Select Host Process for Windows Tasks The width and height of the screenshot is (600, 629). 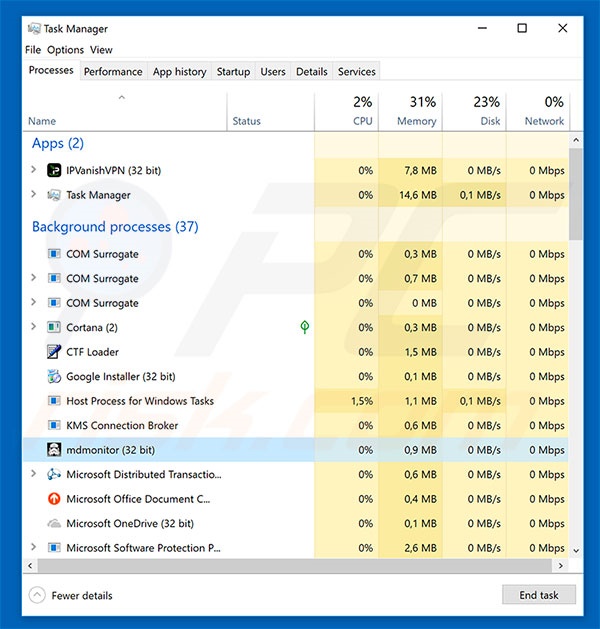(296, 401)
